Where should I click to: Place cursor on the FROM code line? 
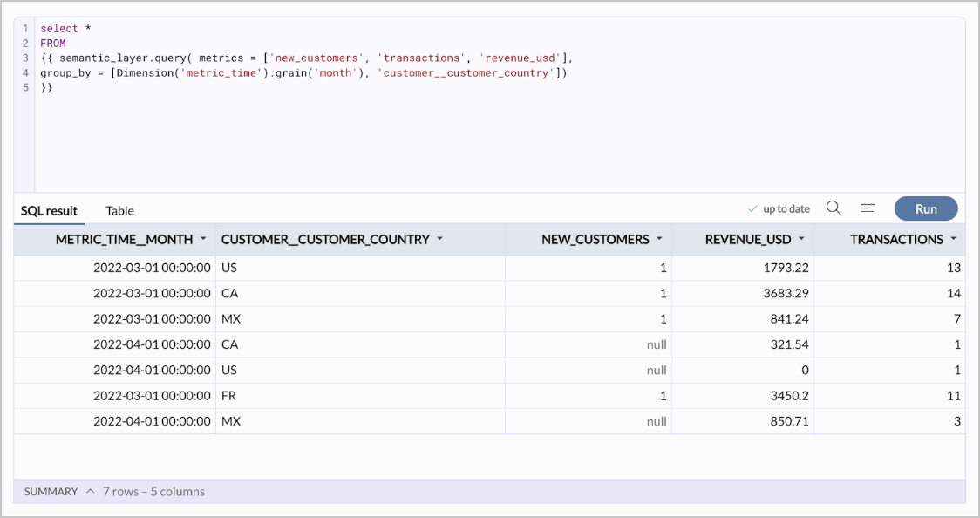(53, 43)
